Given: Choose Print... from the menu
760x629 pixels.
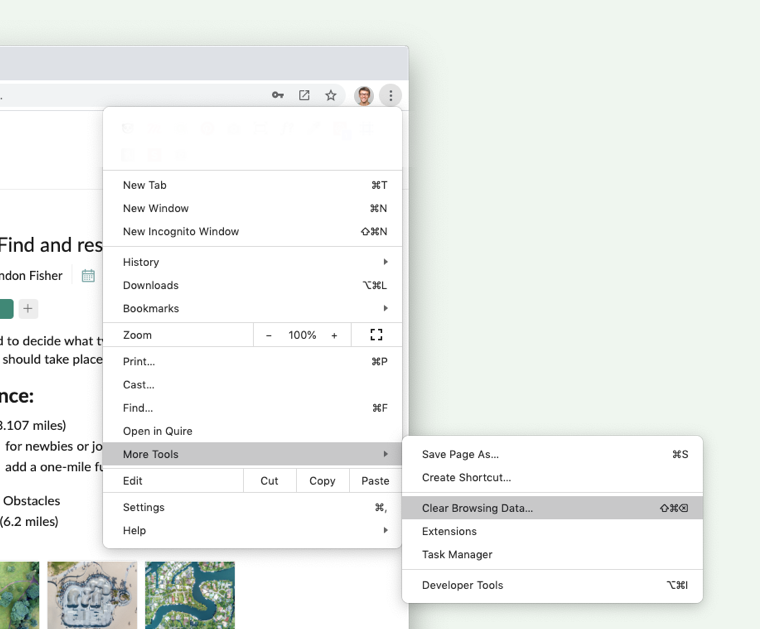Looking at the screenshot, I should (x=253, y=362).
